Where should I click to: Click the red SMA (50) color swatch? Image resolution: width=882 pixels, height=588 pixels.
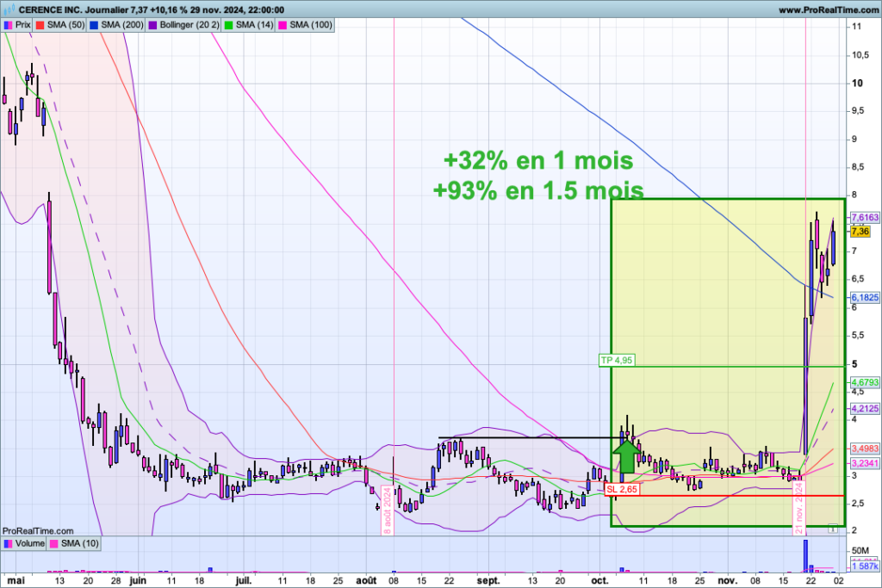40,25
